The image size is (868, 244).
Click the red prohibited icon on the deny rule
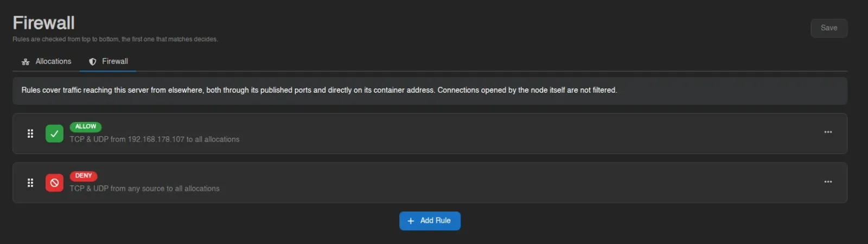click(54, 183)
